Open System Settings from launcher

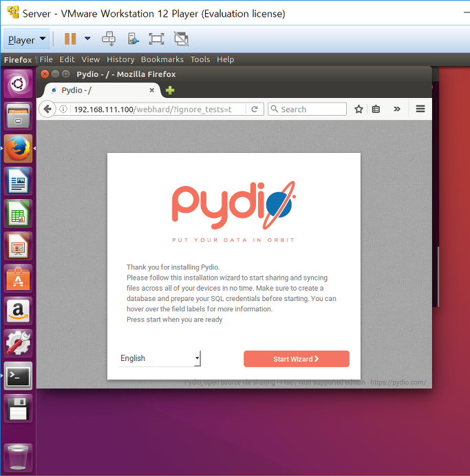click(x=18, y=344)
